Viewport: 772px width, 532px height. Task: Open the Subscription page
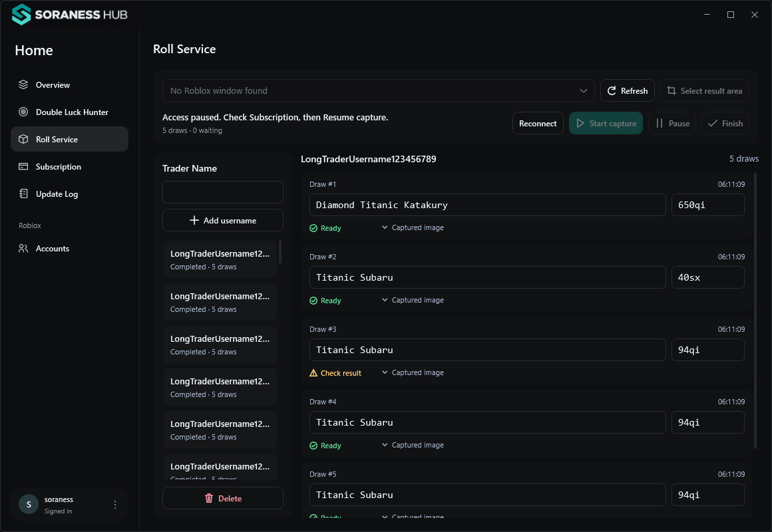[x=69, y=166]
